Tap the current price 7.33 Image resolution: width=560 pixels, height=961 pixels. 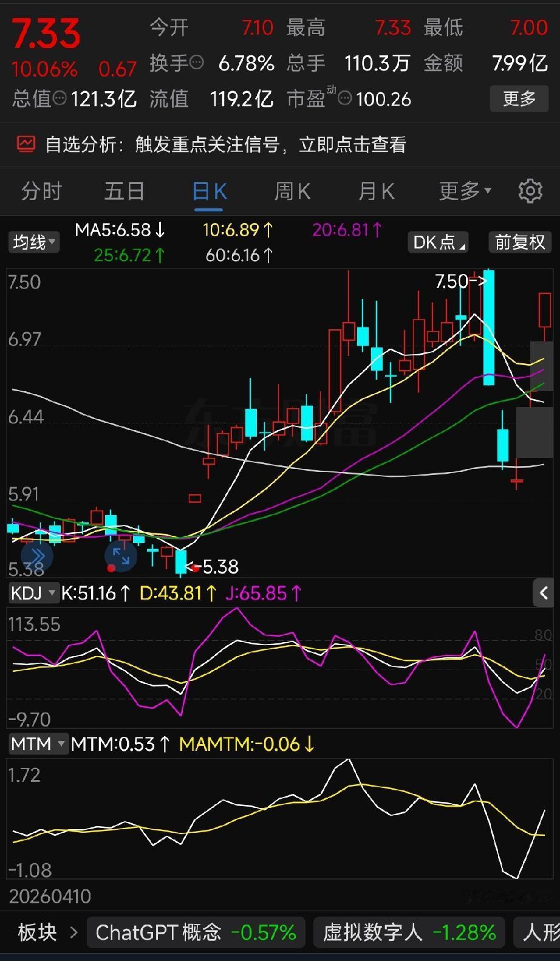click(46, 33)
